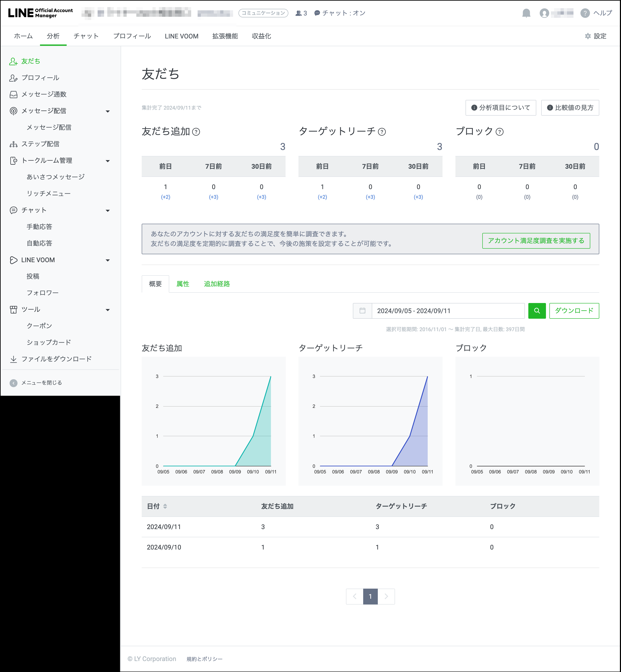The image size is (621, 672).
Task: Click the help question mark icon
Action: coord(585,13)
